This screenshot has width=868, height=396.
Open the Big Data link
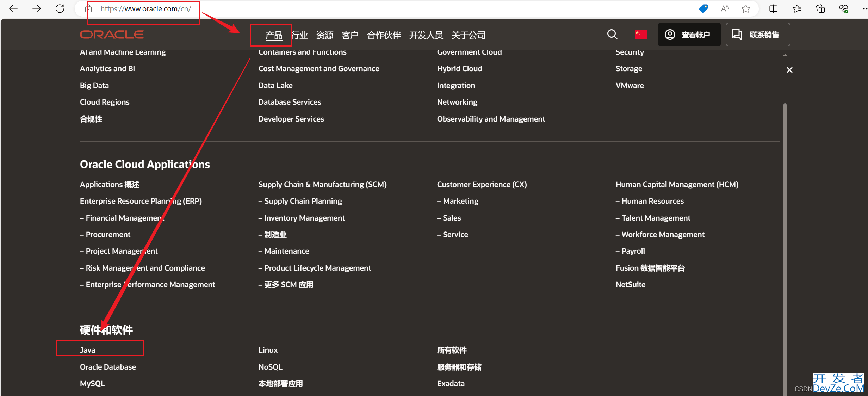[94, 86]
